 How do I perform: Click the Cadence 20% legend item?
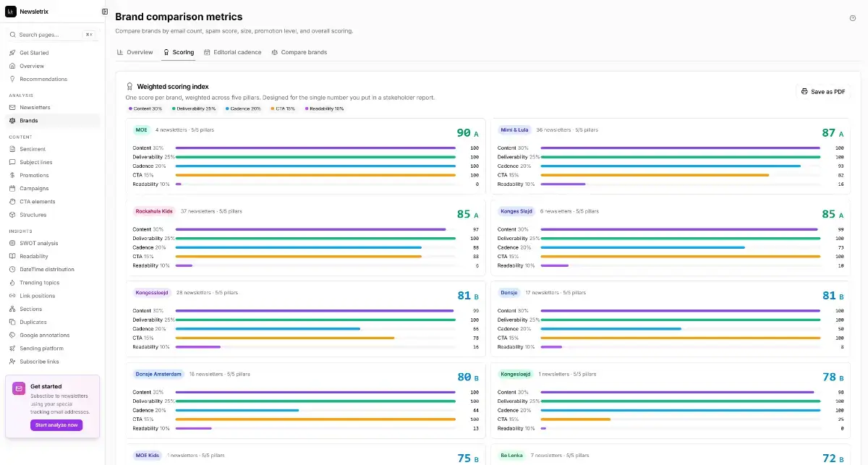[x=244, y=108]
